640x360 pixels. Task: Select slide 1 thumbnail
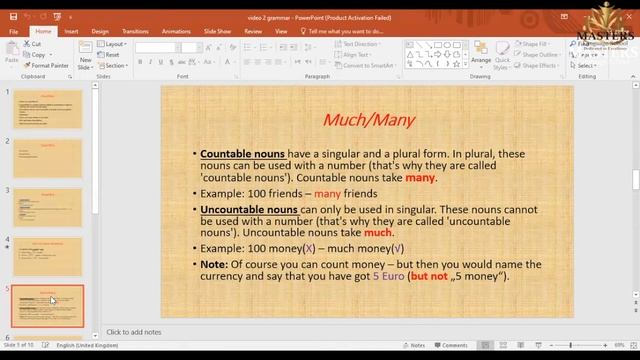(48, 109)
